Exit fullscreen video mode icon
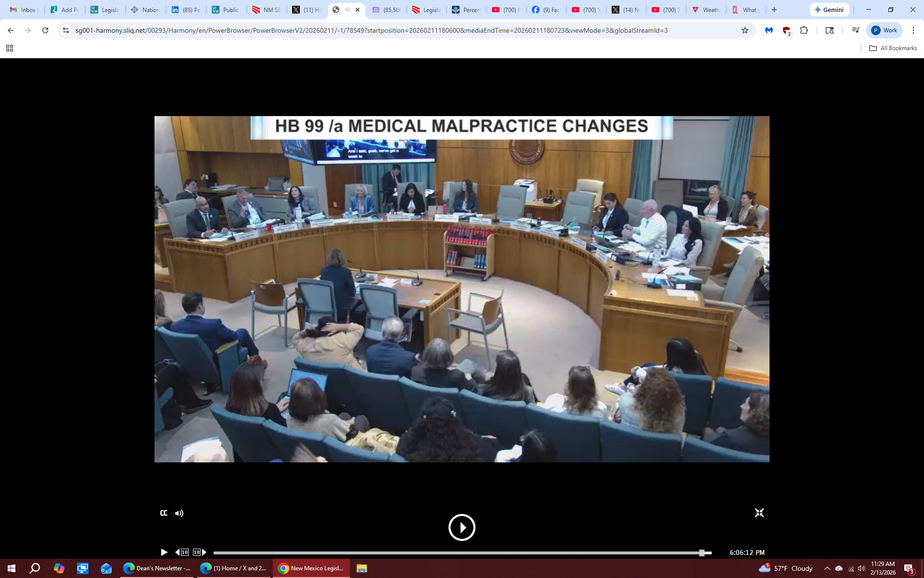924x578 pixels. pyautogui.click(x=759, y=513)
